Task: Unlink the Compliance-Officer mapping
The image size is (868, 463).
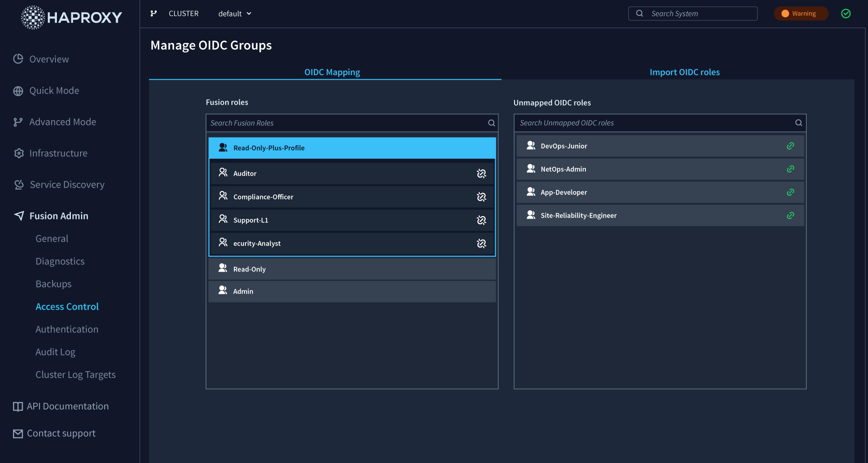Action: coord(481,197)
